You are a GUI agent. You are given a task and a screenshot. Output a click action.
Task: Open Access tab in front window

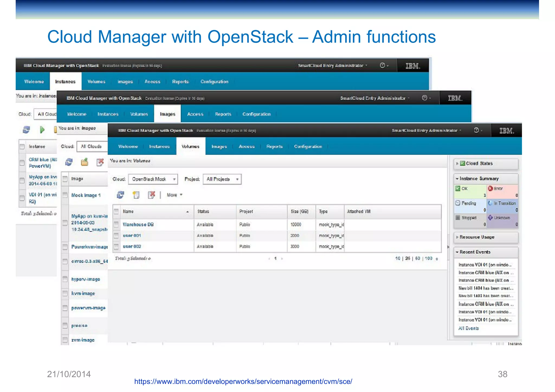247,146
